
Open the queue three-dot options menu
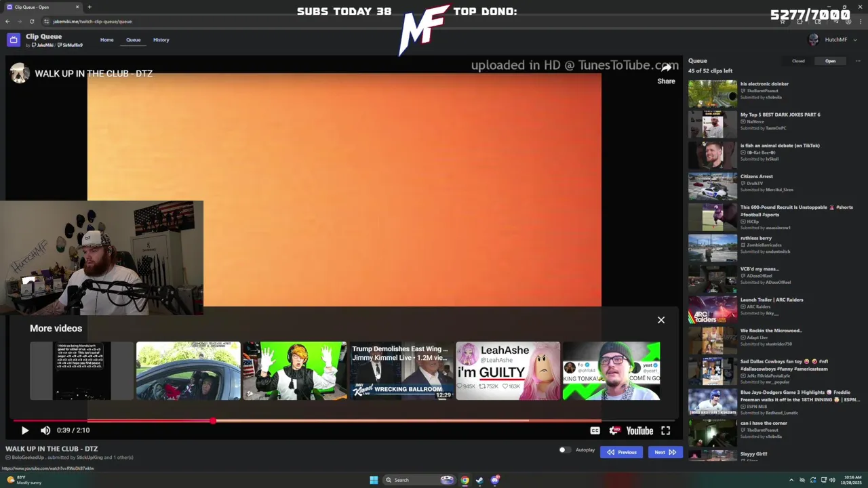click(x=857, y=61)
